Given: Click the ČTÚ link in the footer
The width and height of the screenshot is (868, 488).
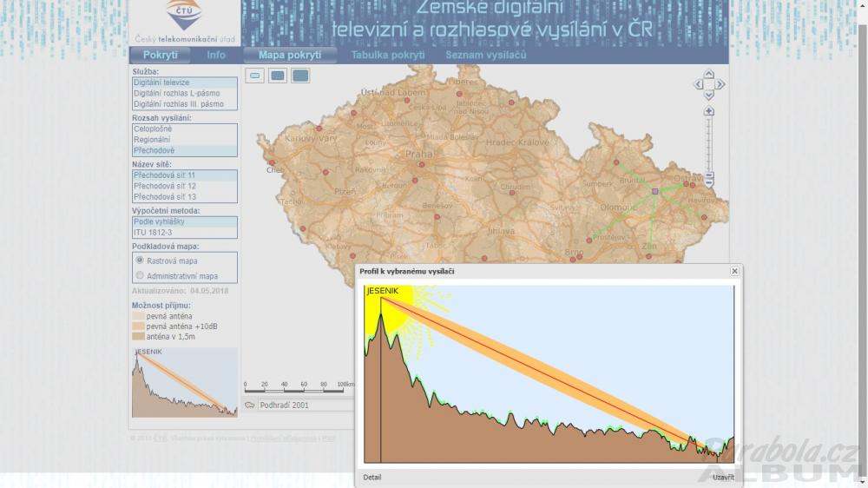Looking at the screenshot, I should [160, 439].
